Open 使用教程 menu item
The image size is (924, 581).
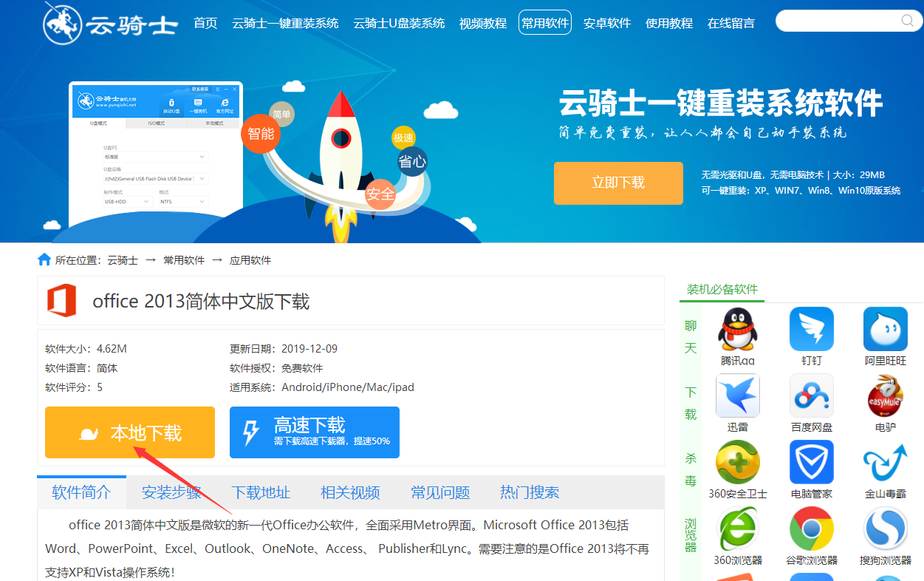[669, 23]
